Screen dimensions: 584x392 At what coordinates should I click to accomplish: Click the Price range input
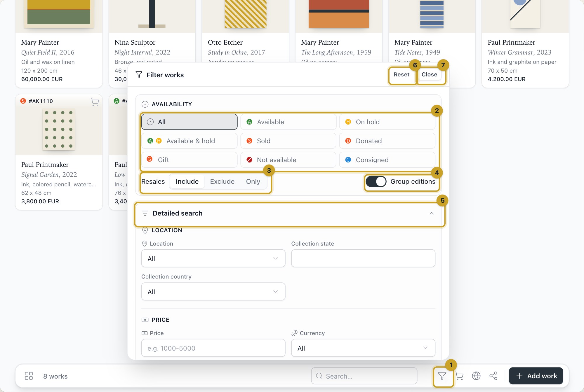213,348
